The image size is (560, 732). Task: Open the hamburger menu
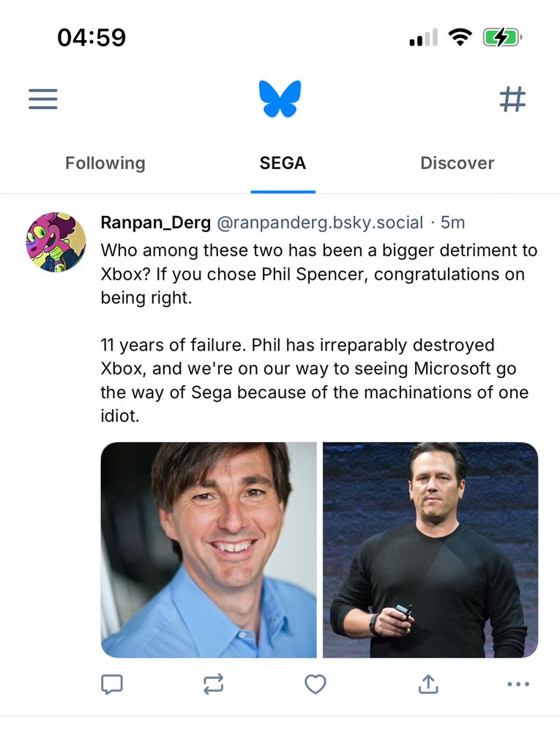pos(43,99)
